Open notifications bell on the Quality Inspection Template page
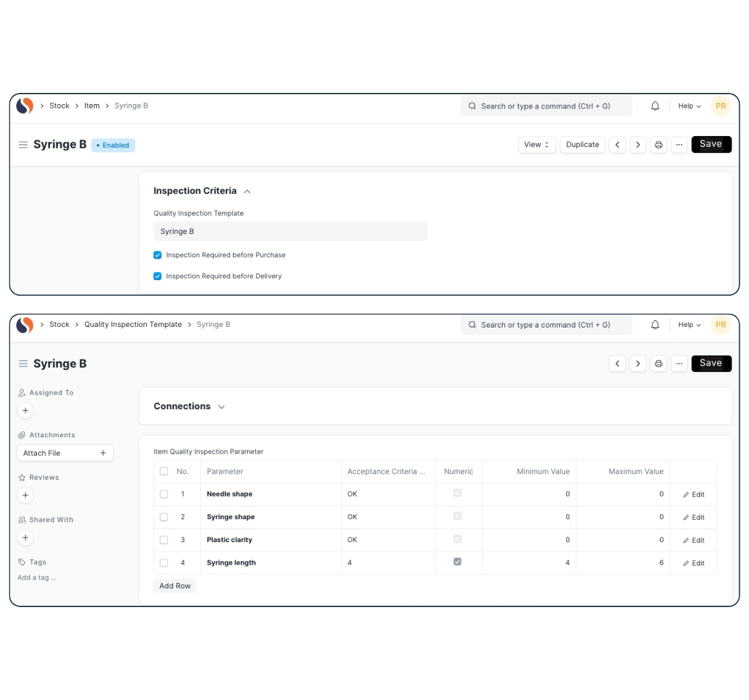The image size is (749, 700). tap(655, 325)
